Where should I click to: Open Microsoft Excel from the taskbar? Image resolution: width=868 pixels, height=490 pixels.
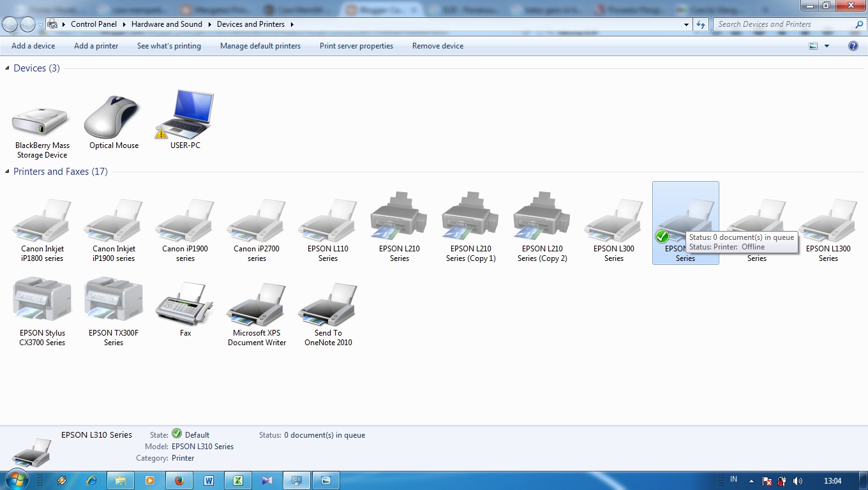click(238, 480)
